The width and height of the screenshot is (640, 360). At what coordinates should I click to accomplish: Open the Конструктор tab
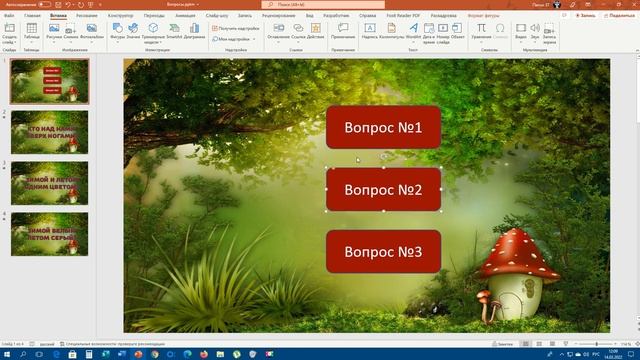pos(120,16)
